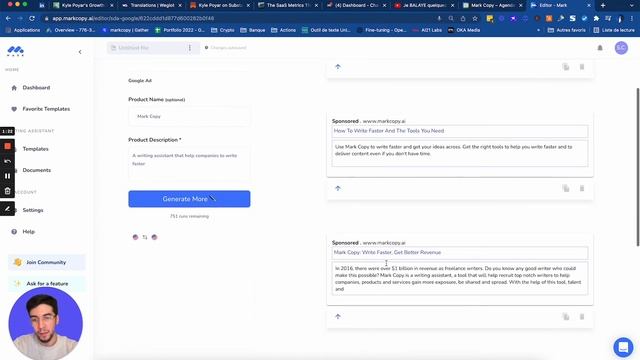
Task: Click the Mark Copy logo
Action: pyautogui.click(x=16, y=51)
